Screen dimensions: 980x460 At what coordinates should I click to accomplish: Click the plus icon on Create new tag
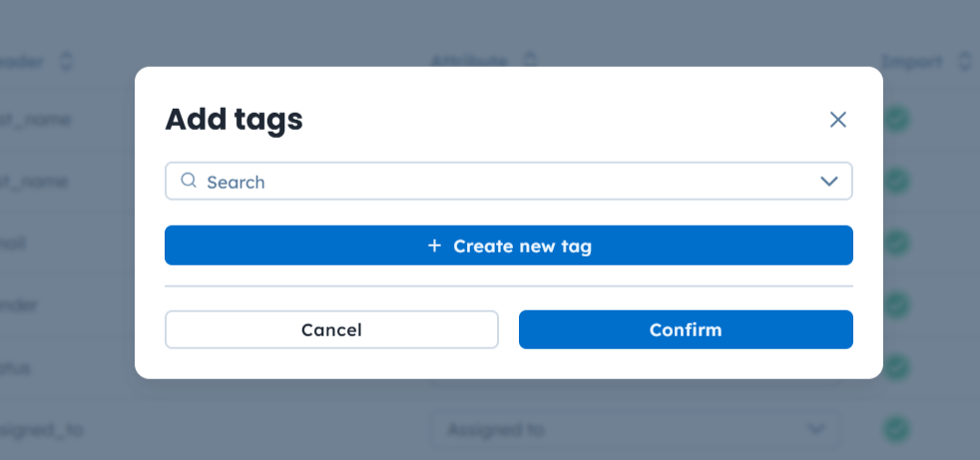(x=434, y=245)
